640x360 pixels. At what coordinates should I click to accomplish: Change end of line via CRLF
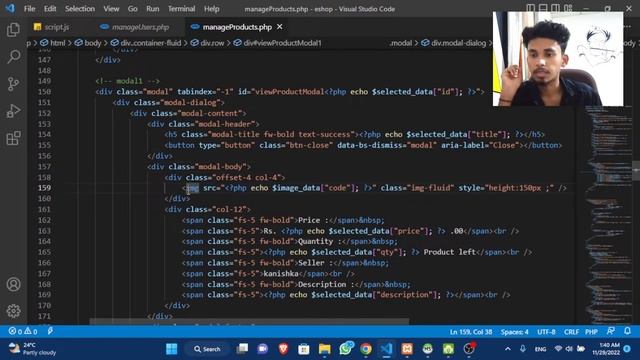click(571, 332)
